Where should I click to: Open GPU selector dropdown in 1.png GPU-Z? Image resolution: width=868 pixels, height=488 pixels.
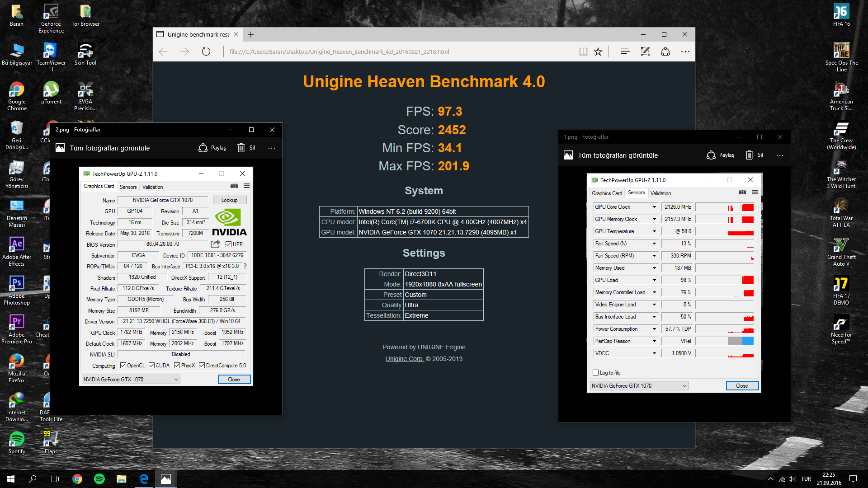point(639,386)
